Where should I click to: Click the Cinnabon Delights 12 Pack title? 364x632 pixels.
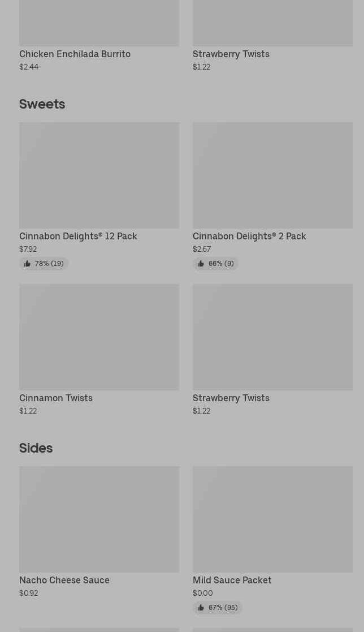tap(78, 236)
